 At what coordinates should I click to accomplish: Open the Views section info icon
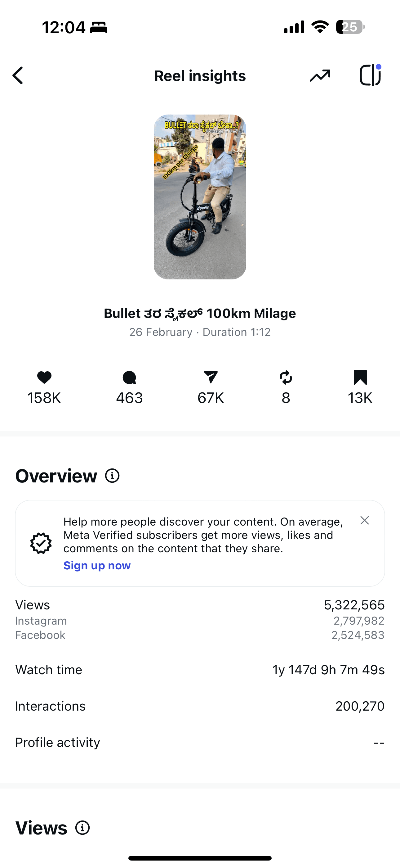(x=82, y=828)
